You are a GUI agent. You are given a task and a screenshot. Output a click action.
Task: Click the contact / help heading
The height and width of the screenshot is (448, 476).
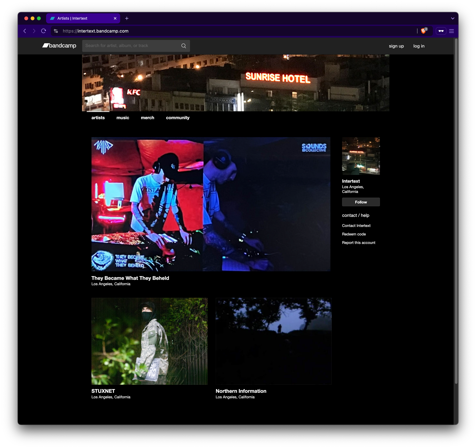coord(356,215)
